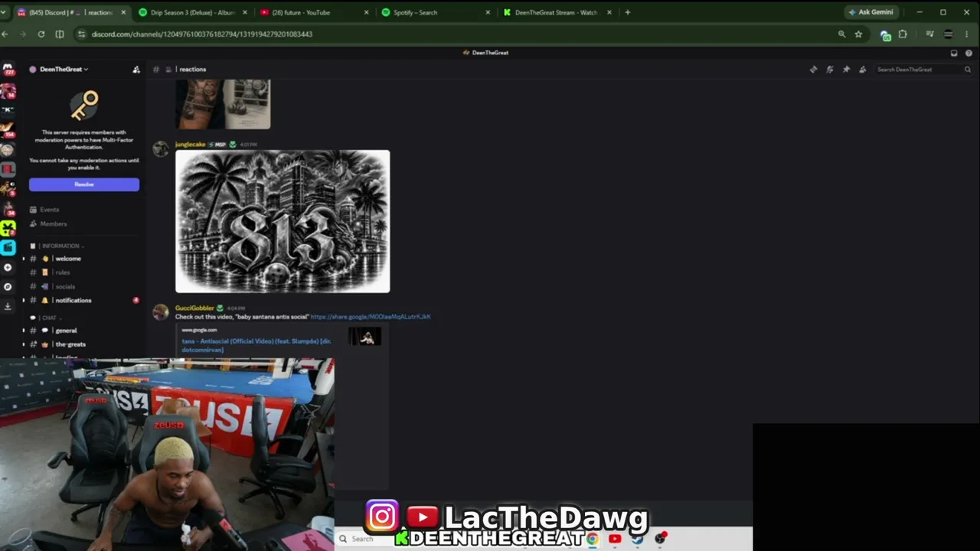Click Search DeenTheGreat field
Viewport: 980px width, 551px height.
click(923, 70)
